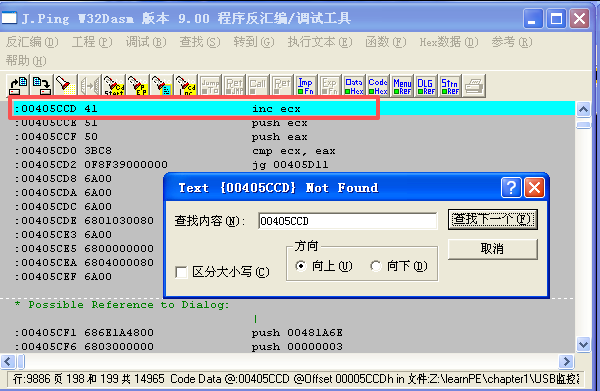Click the 查找内容 search text field
The width and height of the screenshot is (600, 391).
pyautogui.click(x=347, y=221)
